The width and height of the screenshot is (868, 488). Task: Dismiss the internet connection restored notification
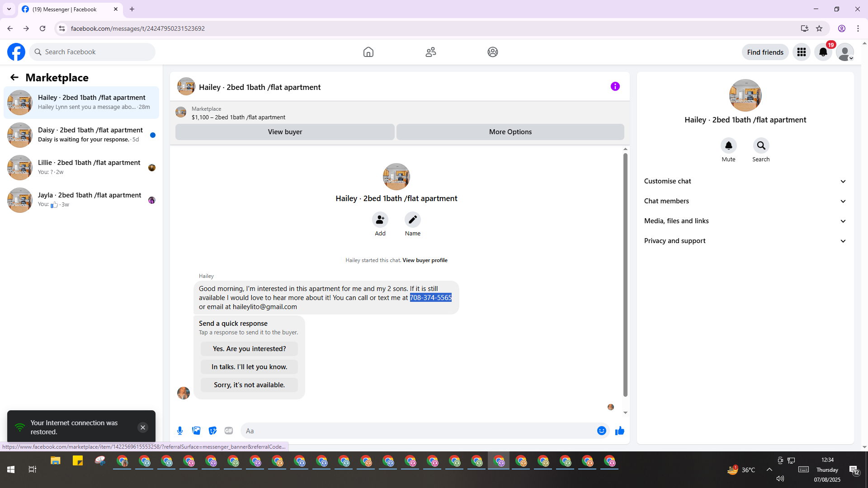click(143, 427)
